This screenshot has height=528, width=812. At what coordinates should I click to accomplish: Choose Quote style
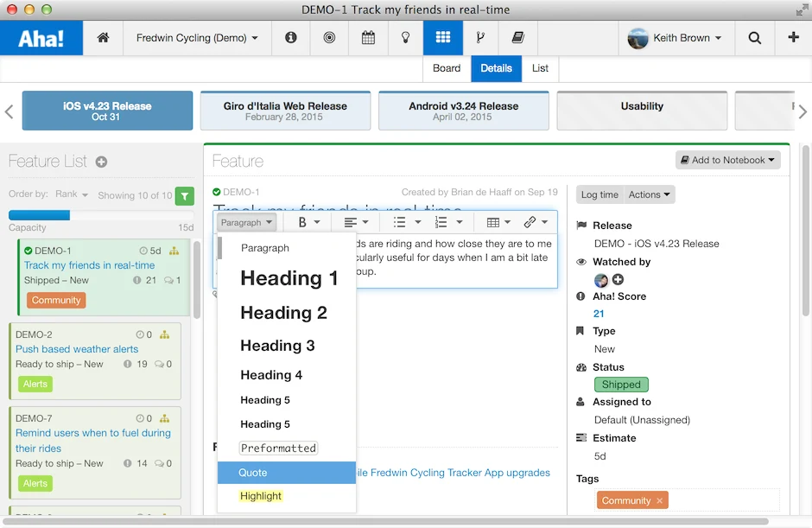(x=287, y=473)
